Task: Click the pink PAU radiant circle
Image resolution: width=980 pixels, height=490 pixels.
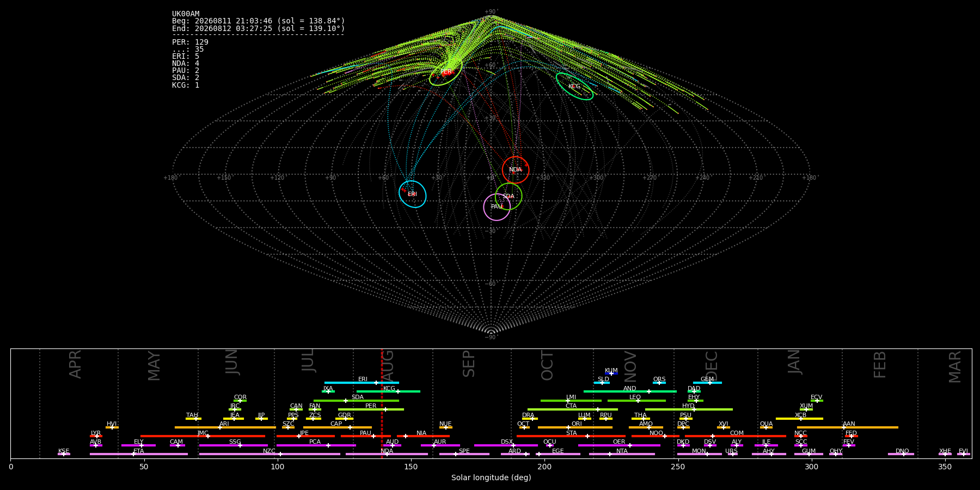Action: pyautogui.click(x=497, y=207)
